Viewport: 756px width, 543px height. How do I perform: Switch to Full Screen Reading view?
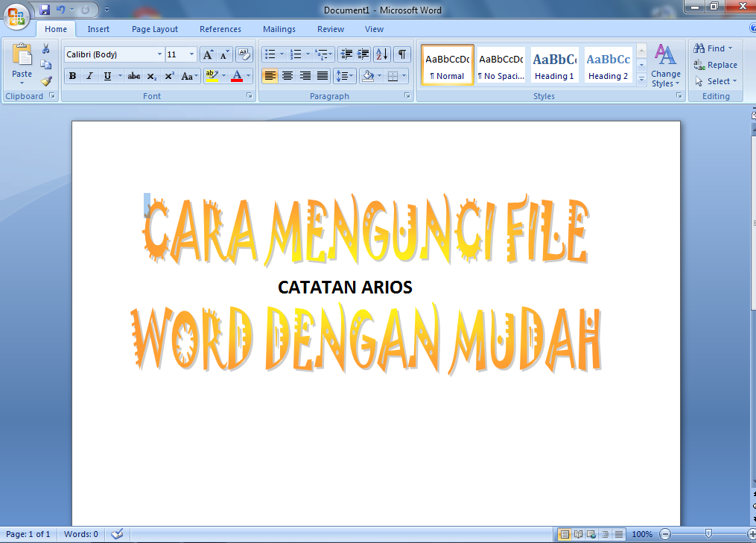point(578,534)
